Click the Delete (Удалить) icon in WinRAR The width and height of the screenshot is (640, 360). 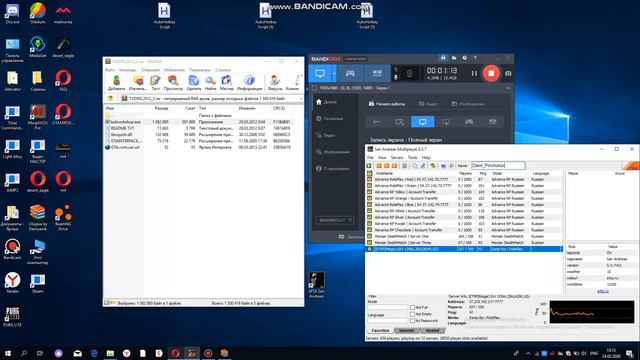[x=194, y=82]
